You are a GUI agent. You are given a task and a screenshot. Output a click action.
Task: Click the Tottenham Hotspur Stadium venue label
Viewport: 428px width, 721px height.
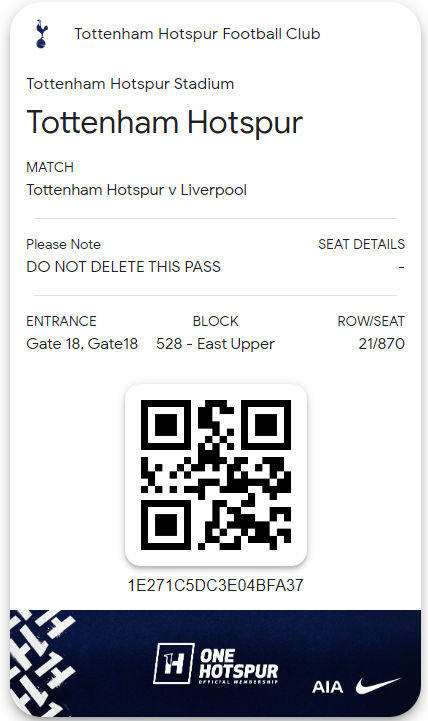point(130,84)
